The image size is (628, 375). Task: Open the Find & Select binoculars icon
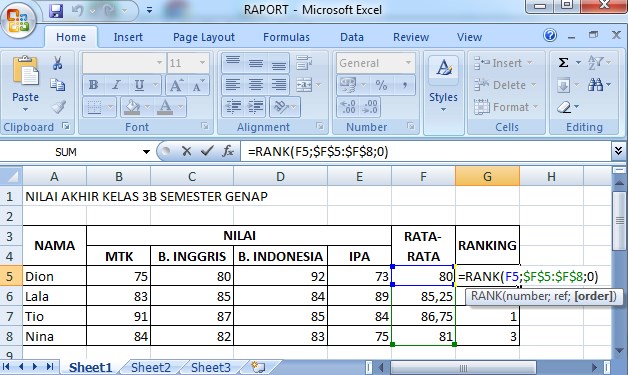pos(596,85)
